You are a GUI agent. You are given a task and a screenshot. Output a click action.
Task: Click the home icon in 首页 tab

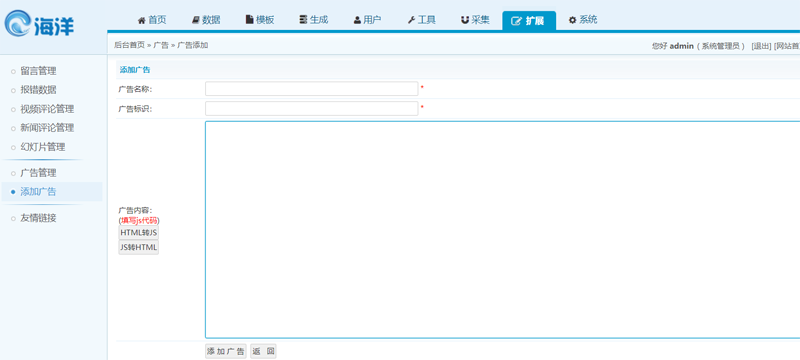[x=142, y=20]
